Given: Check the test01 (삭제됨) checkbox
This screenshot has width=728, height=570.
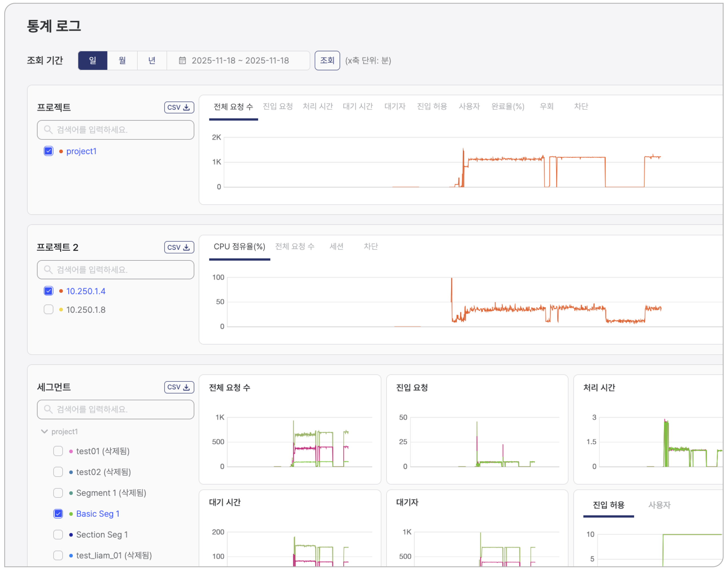Looking at the screenshot, I should click(x=58, y=451).
